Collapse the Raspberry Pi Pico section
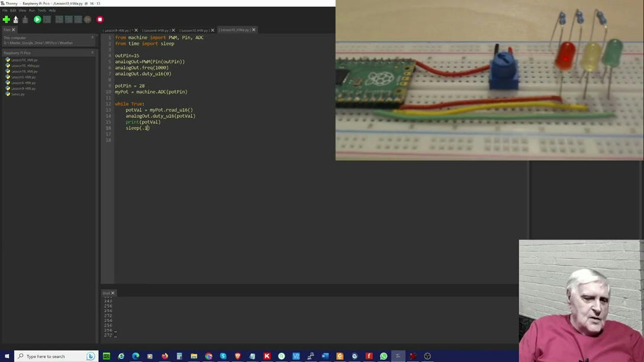The image size is (644, 362). (92, 53)
